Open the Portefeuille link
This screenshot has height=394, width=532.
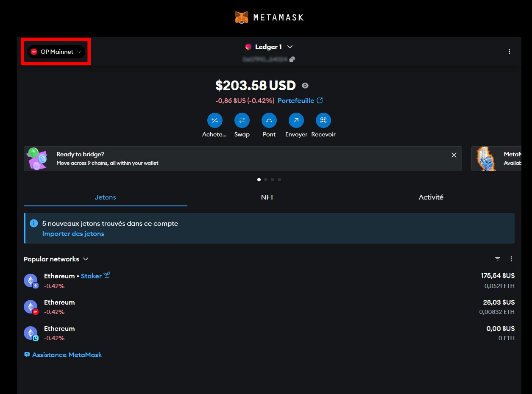pos(300,101)
